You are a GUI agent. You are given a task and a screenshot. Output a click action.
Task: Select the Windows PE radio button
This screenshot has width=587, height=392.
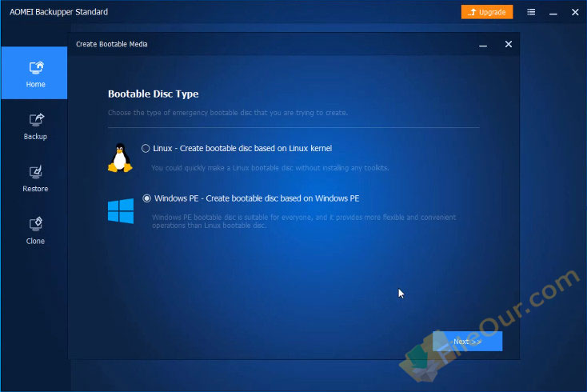click(146, 198)
